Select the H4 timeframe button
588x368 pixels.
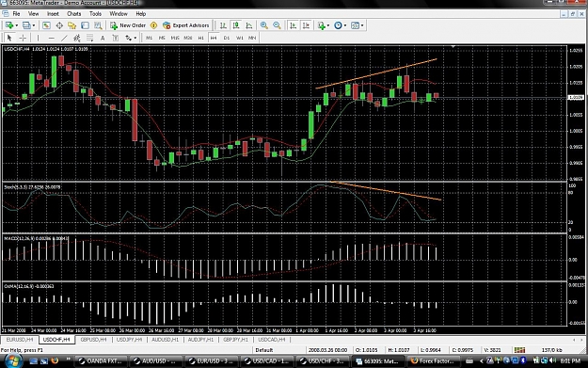pos(214,38)
